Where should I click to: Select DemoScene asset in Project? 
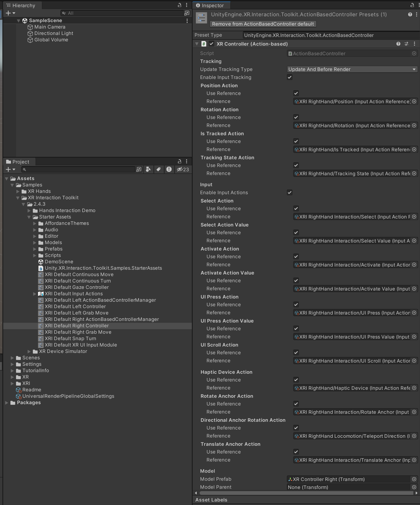[x=59, y=262]
